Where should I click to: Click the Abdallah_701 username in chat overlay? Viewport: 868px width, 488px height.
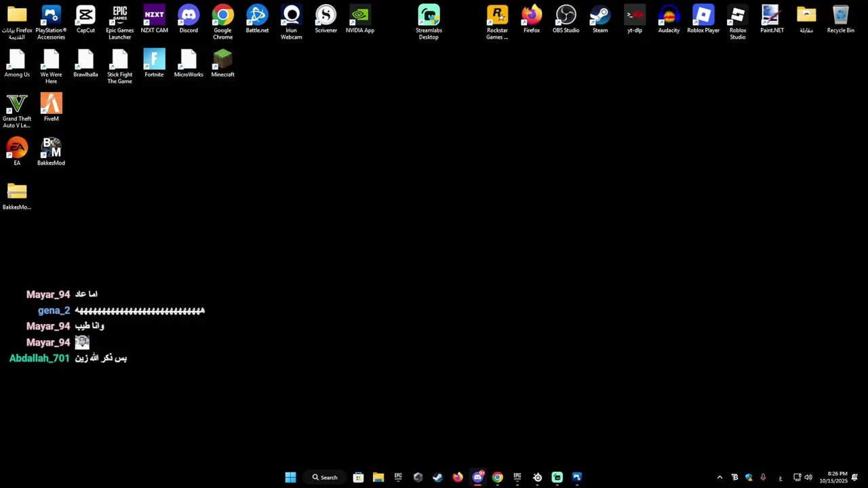click(39, 358)
